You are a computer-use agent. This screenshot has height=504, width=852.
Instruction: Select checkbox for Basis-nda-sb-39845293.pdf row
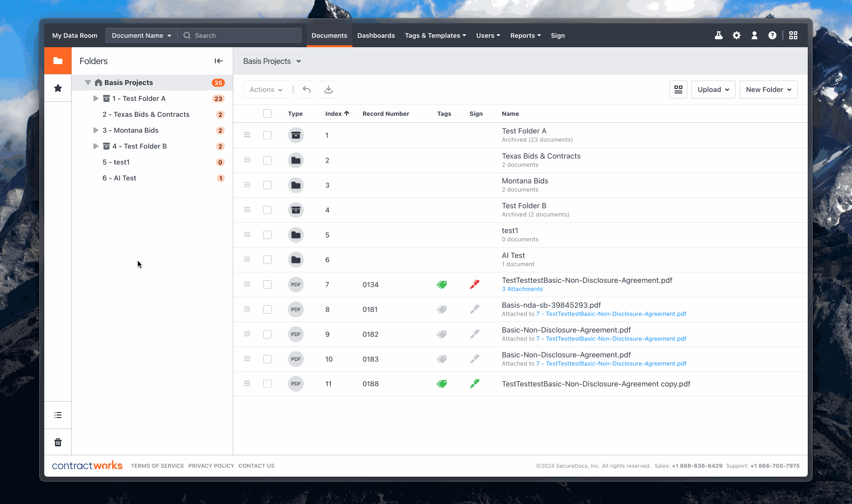[x=267, y=309]
